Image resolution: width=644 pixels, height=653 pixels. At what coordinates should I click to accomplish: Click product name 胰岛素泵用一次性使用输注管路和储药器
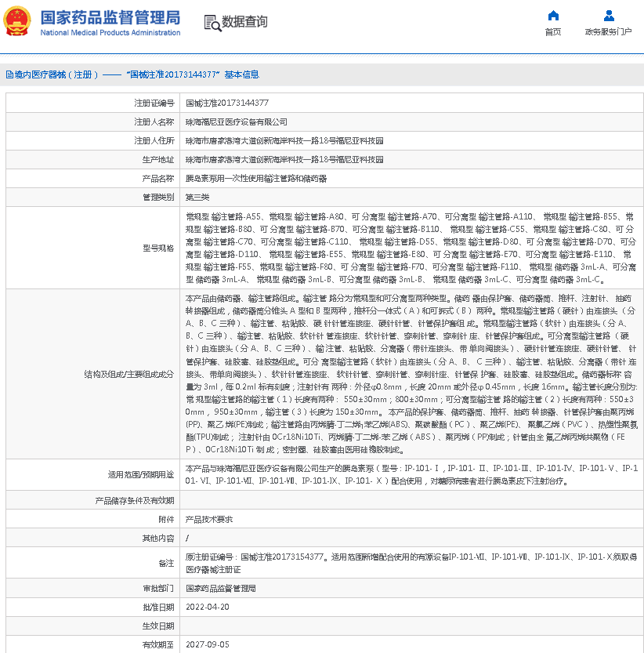[x=256, y=179]
